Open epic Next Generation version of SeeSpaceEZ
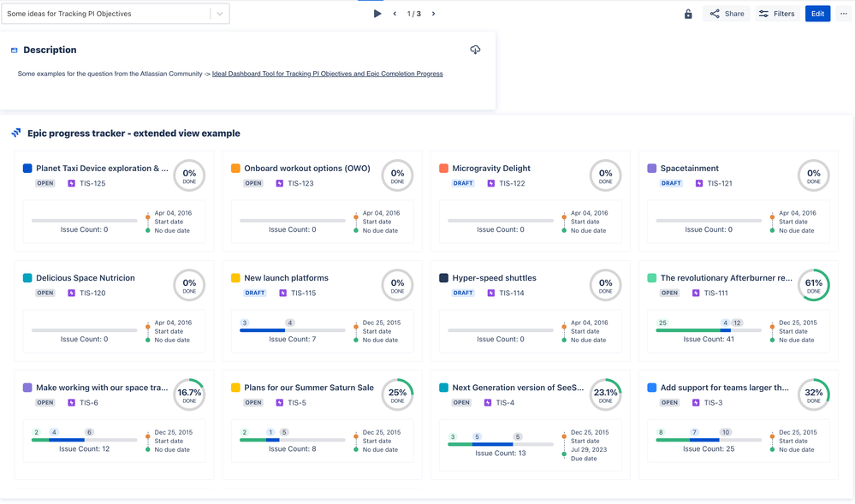The width and height of the screenshot is (855, 504). (x=518, y=388)
